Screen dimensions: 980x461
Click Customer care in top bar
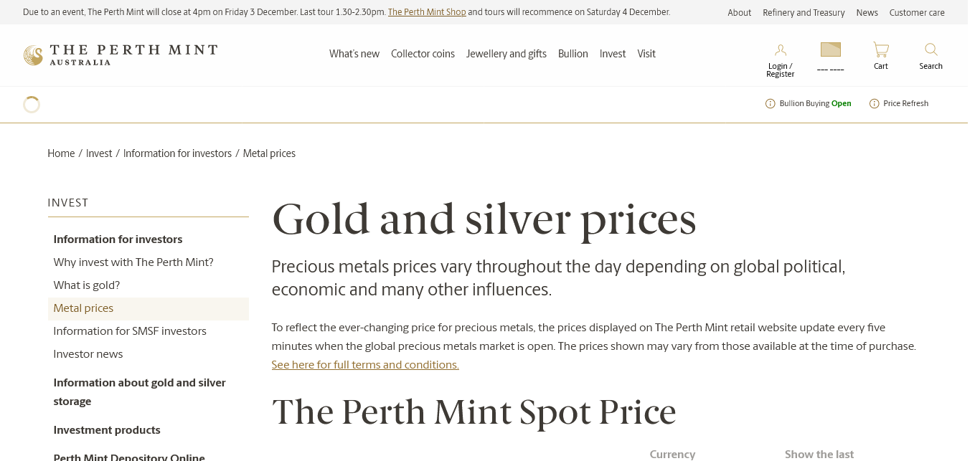916,13
